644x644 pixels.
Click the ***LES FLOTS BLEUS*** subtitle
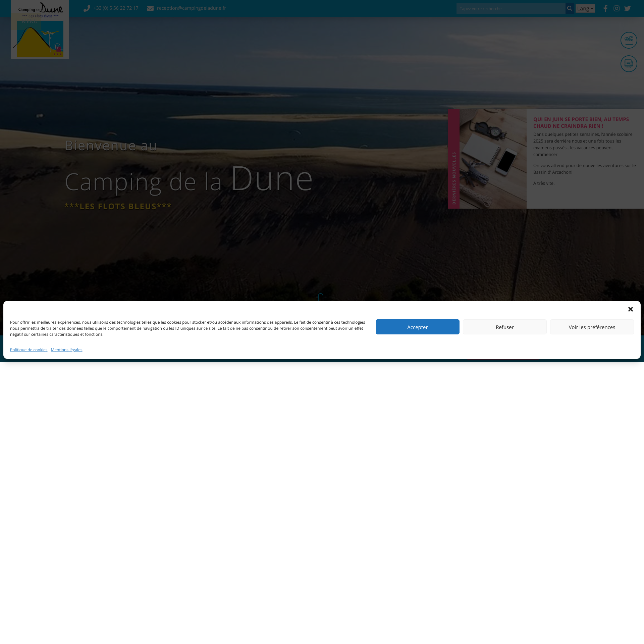point(118,206)
